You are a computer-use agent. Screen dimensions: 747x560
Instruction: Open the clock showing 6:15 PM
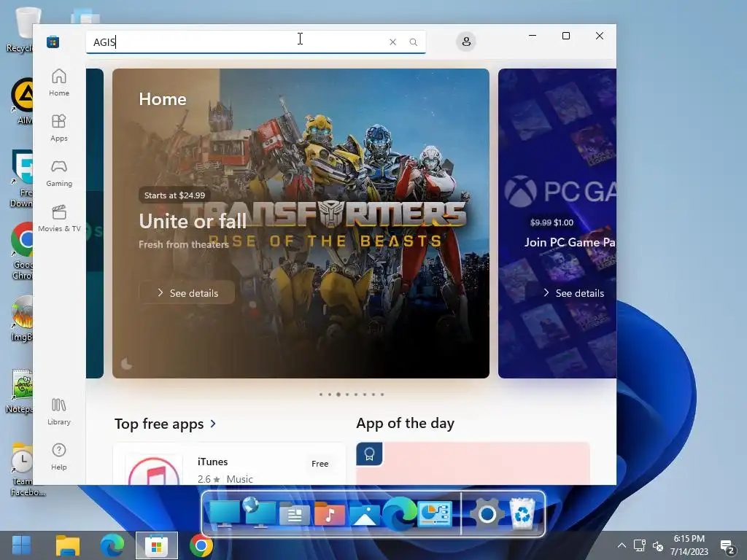tap(689, 545)
